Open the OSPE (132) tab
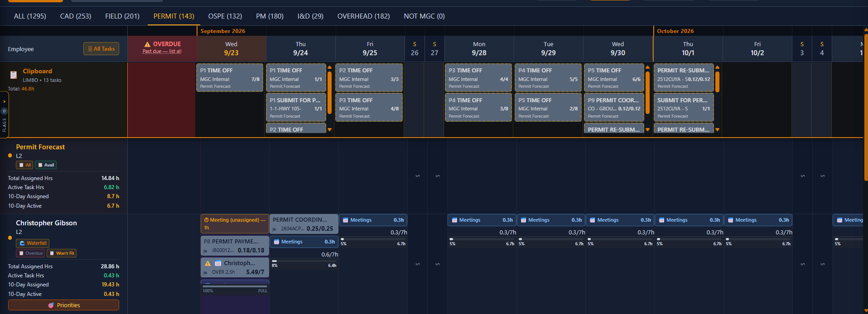 pyautogui.click(x=225, y=16)
